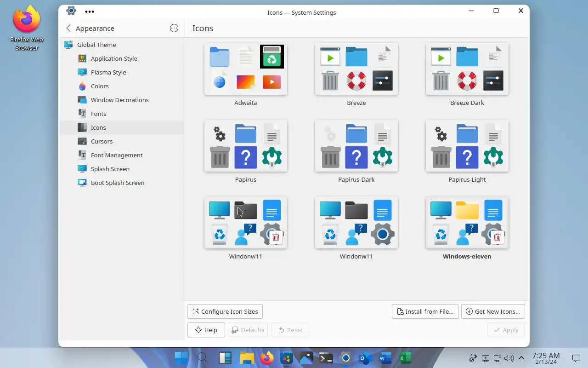Open Boot Splash Screen settings
Image resolution: width=588 pixels, height=368 pixels.
click(122, 183)
